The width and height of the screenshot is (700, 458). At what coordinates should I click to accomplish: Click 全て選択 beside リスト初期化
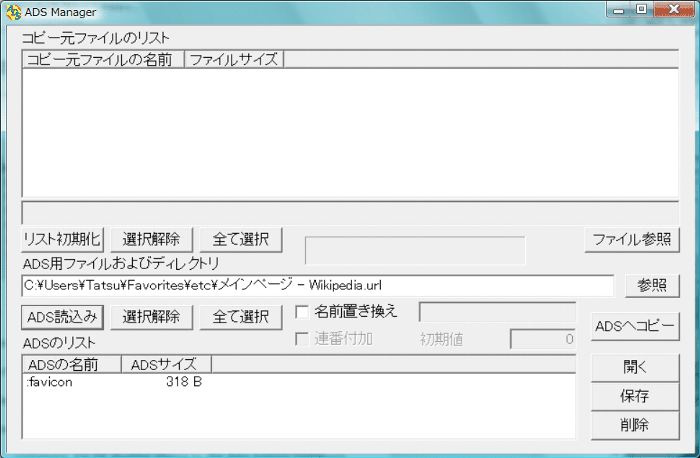click(x=241, y=240)
